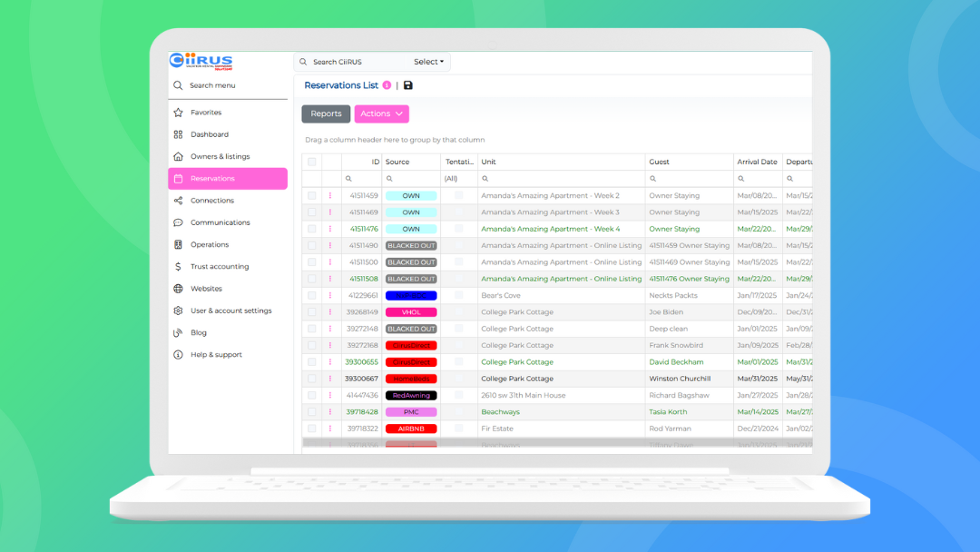This screenshot has width=980, height=552.
Task: Expand the pink Actions dropdown
Action: click(381, 113)
